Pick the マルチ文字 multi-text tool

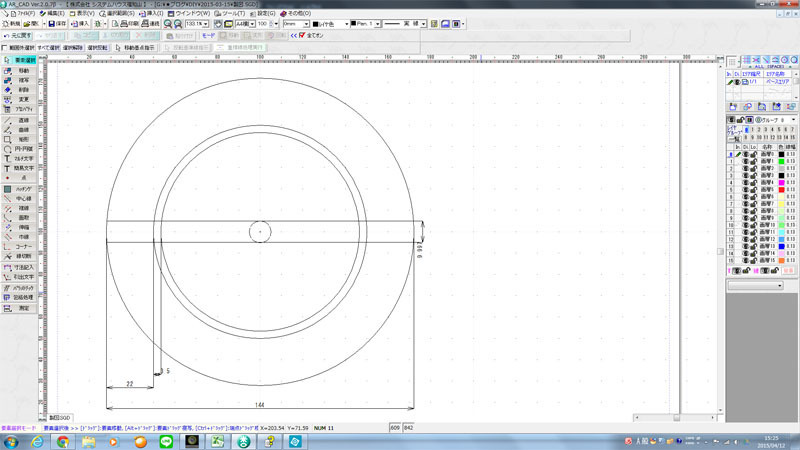point(19,159)
